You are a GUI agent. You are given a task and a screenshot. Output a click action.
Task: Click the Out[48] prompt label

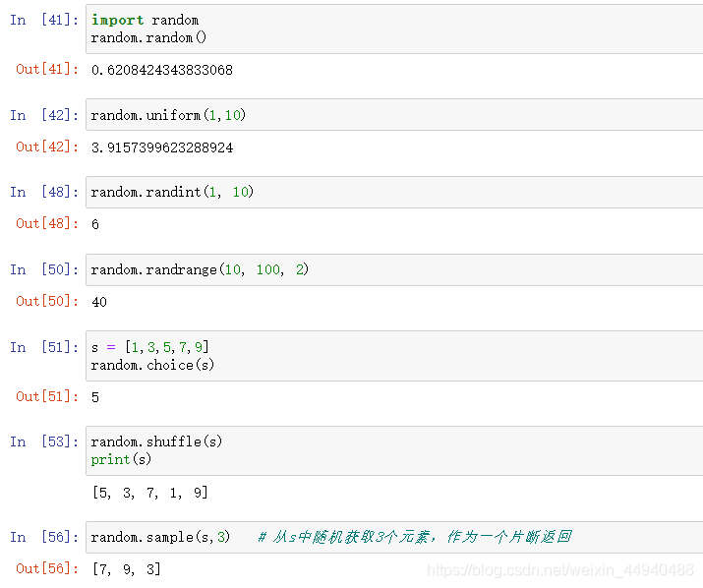point(47,223)
